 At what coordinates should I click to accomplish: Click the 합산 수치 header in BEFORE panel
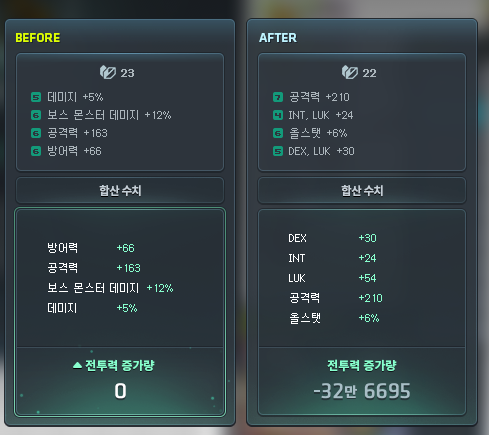120,191
